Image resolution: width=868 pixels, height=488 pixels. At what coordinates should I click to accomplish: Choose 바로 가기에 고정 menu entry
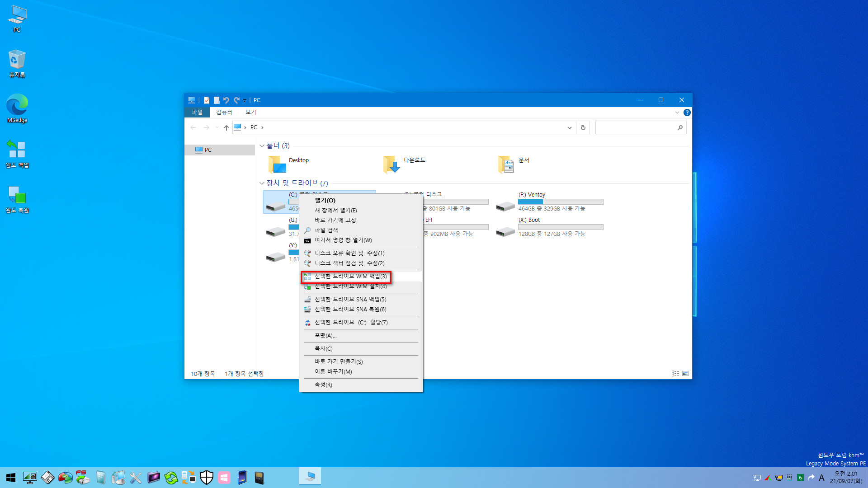click(x=361, y=220)
